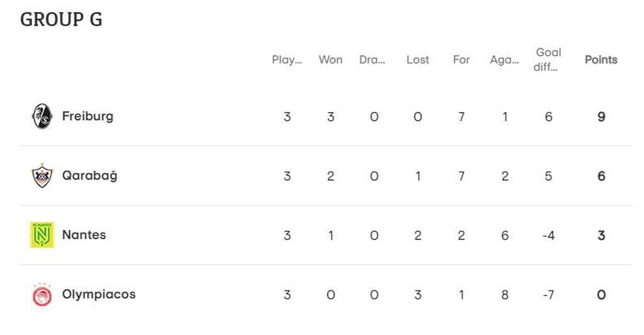Click the Played column header
644x335 pixels.
click(287, 60)
